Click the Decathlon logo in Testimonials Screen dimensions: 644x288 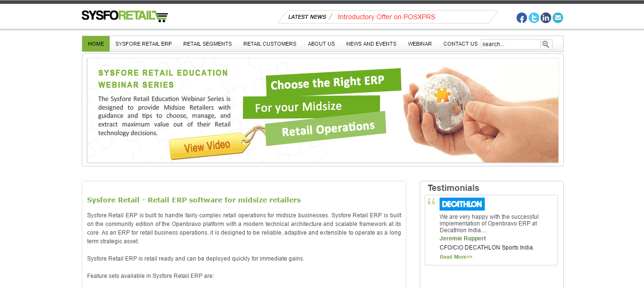pyautogui.click(x=462, y=204)
